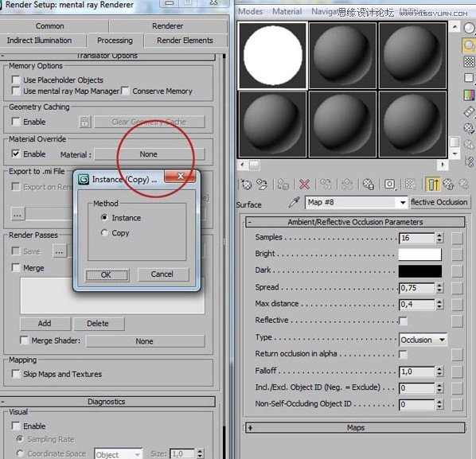Toggle the checkered Background icon
This screenshot has height=459, width=476.
(x=469, y=61)
